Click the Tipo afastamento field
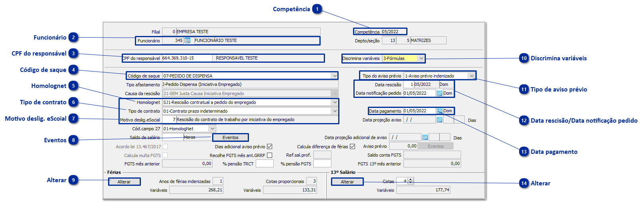Viewport: 644px width, 203px height. [250, 84]
